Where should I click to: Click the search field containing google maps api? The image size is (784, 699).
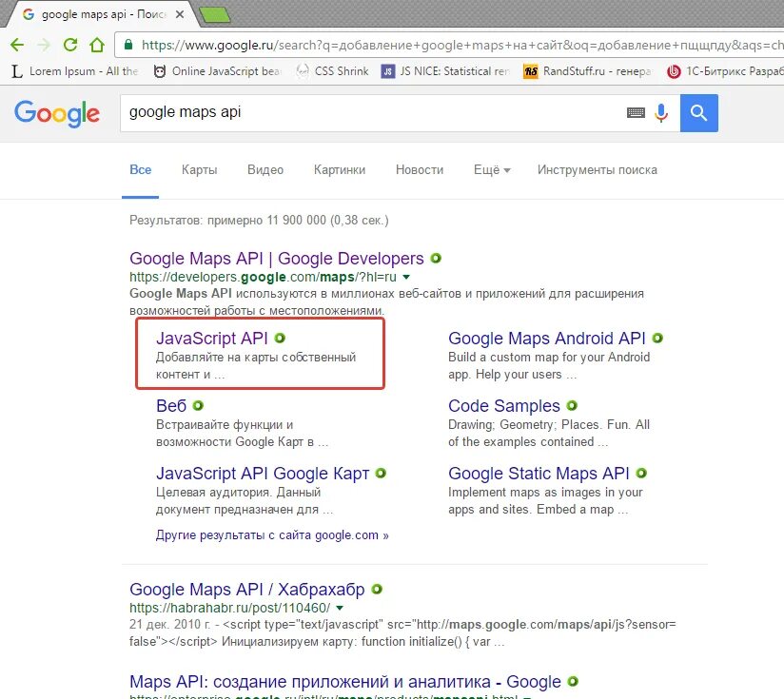(x=370, y=113)
